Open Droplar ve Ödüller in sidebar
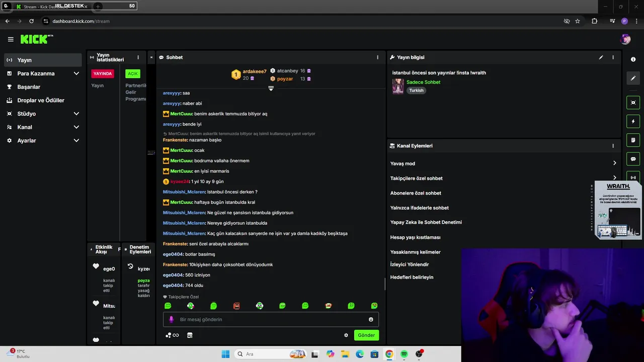This screenshot has height=362, width=644. pyautogui.click(x=43, y=100)
